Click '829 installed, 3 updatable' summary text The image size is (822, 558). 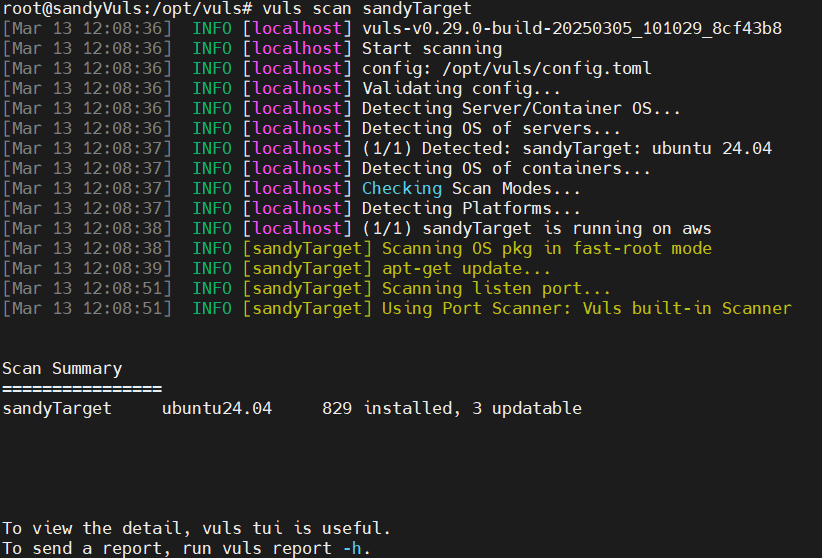(451, 408)
